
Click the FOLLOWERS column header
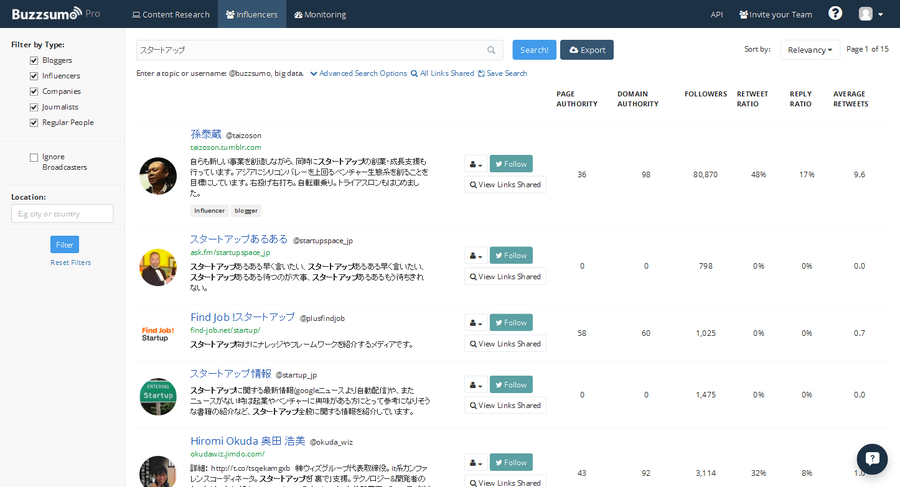click(x=705, y=94)
